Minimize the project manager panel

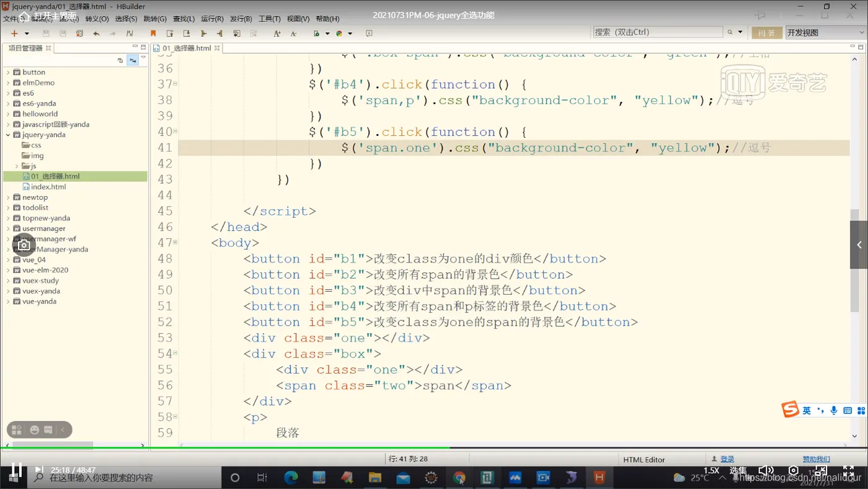click(x=135, y=47)
